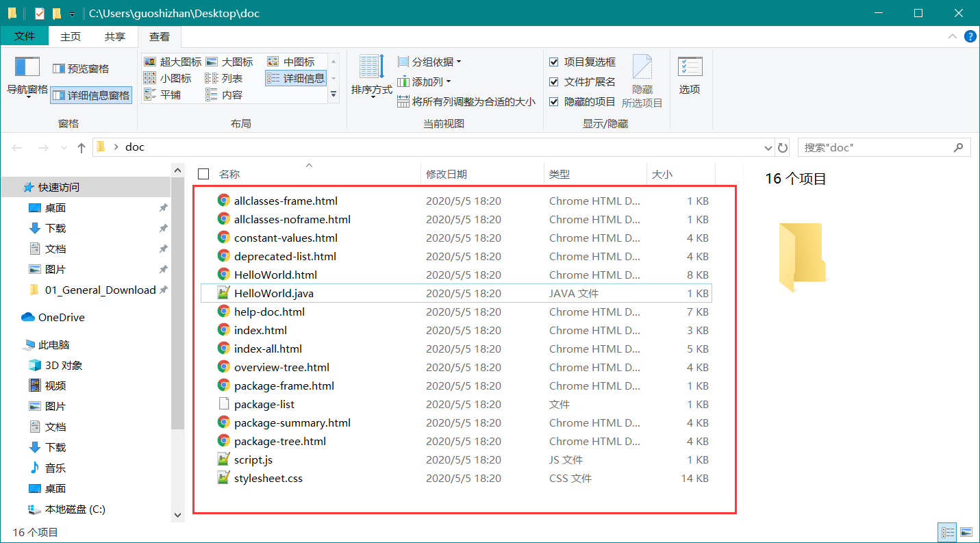Click the refresh button beside address bar
The image size is (980, 543).
coord(783,147)
